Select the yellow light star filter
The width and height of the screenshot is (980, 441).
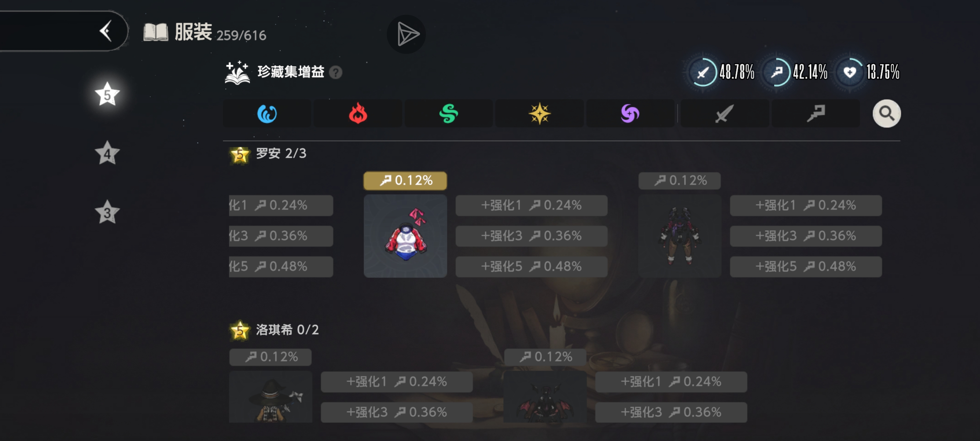click(539, 113)
